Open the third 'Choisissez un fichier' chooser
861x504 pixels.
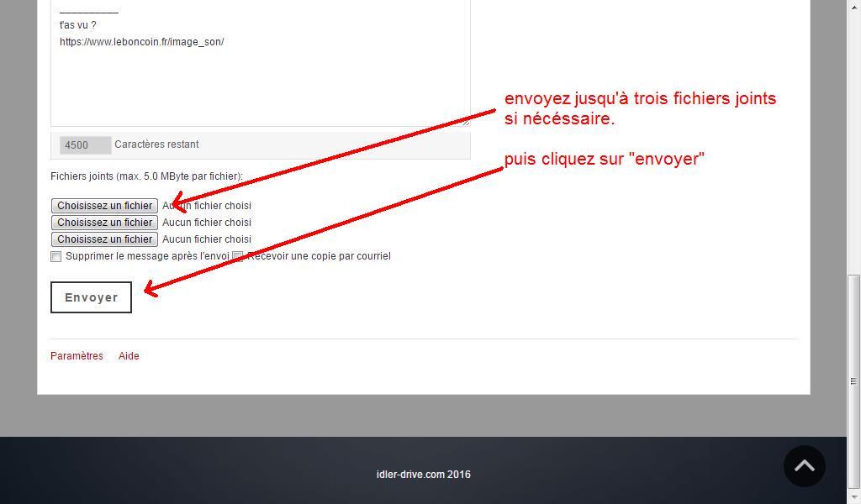tap(104, 239)
